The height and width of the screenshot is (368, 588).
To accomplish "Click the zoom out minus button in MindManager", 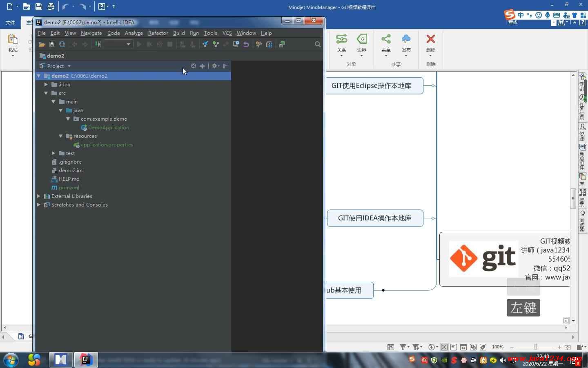I will 512,347.
